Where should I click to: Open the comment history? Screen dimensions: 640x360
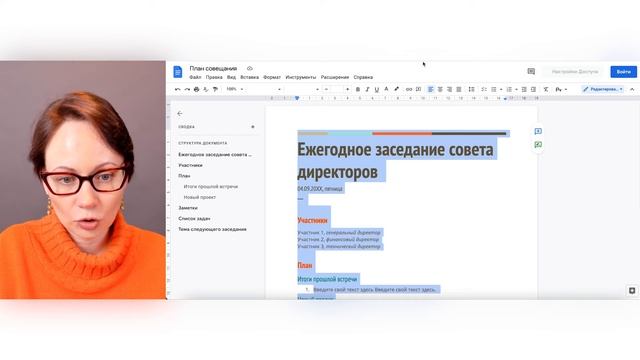click(x=531, y=71)
